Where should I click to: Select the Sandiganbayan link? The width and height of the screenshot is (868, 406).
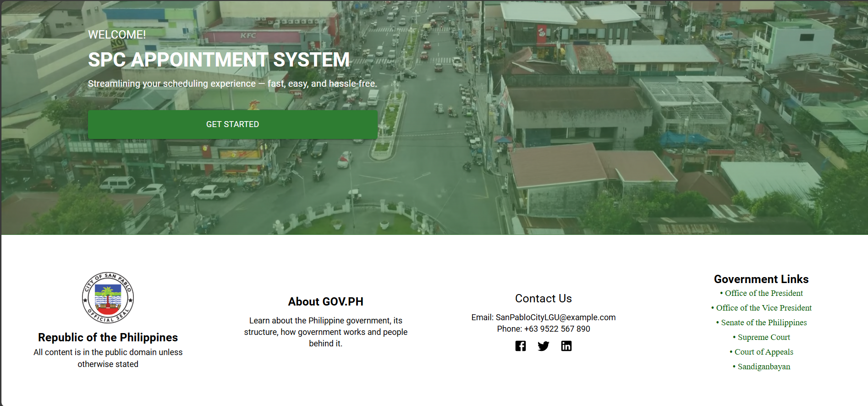click(764, 367)
